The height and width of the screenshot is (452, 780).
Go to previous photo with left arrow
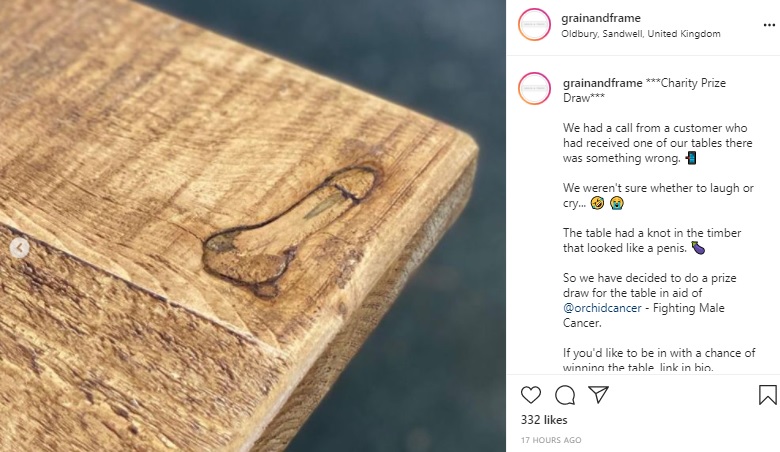[19, 248]
